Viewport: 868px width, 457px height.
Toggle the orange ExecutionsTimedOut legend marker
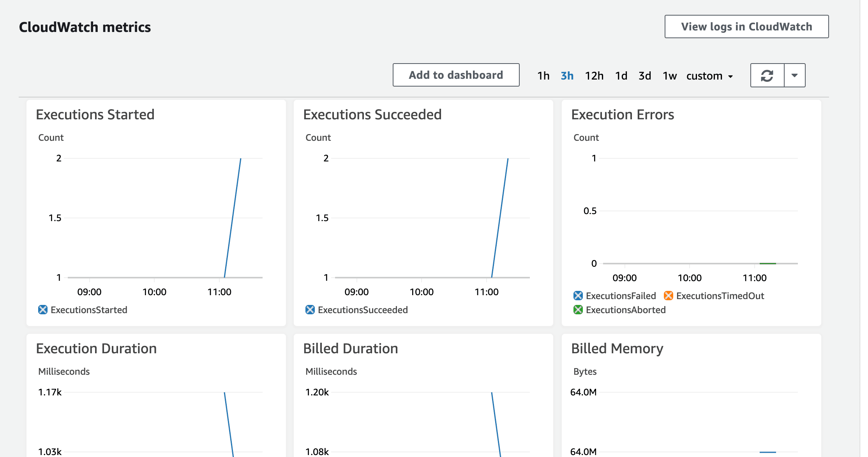click(x=669, y=296)
